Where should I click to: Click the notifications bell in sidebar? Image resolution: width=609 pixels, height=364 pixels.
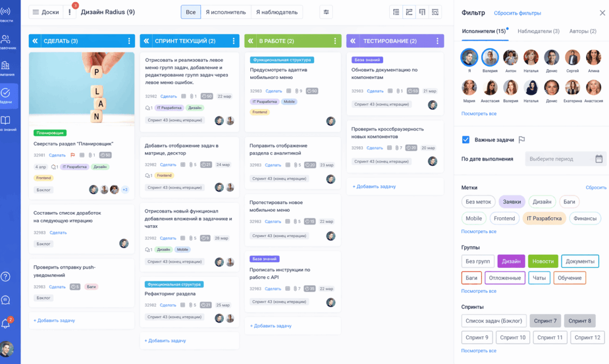pyautogui.click(x=6, y=324)
